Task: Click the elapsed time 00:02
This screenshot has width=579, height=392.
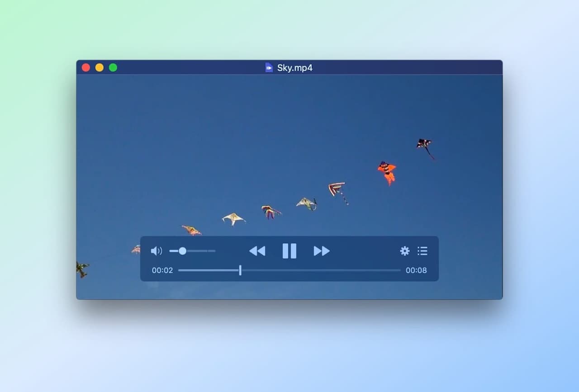Action: click(x=162, y=270)
